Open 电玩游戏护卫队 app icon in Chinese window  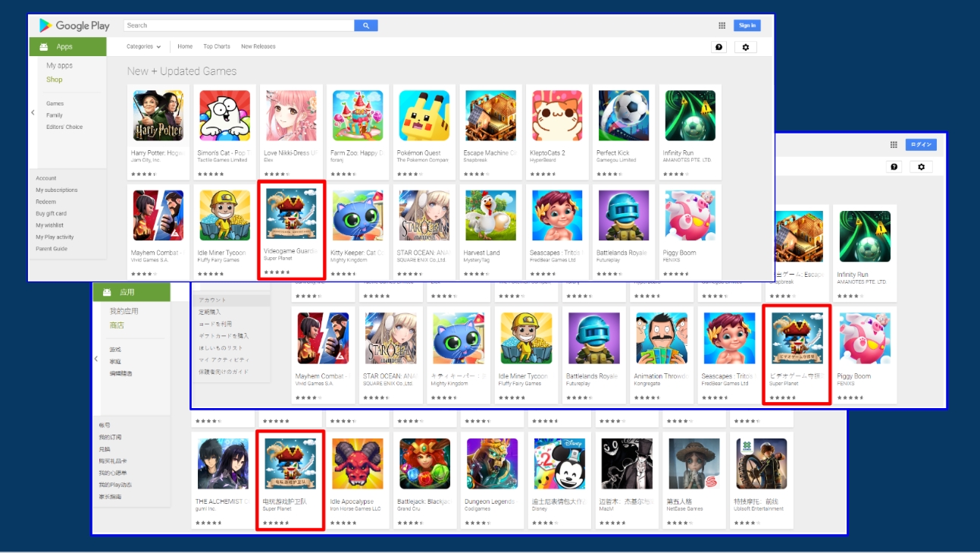click(x=290, y=463)
